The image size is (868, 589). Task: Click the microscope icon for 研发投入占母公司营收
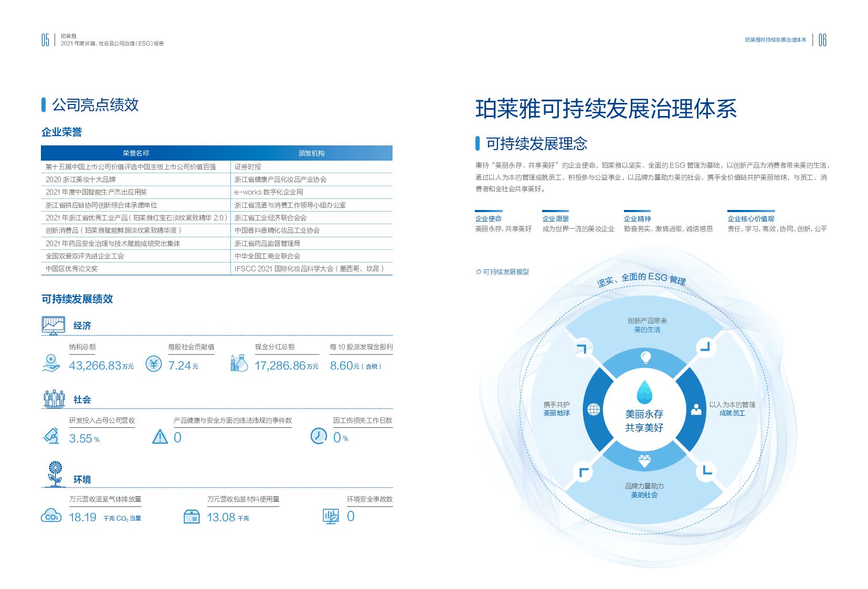tap(51, 436)
